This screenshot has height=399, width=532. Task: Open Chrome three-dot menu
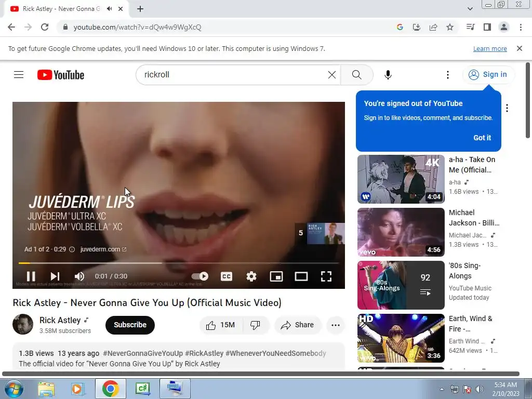pyautogui.click(x=521, y=27)
